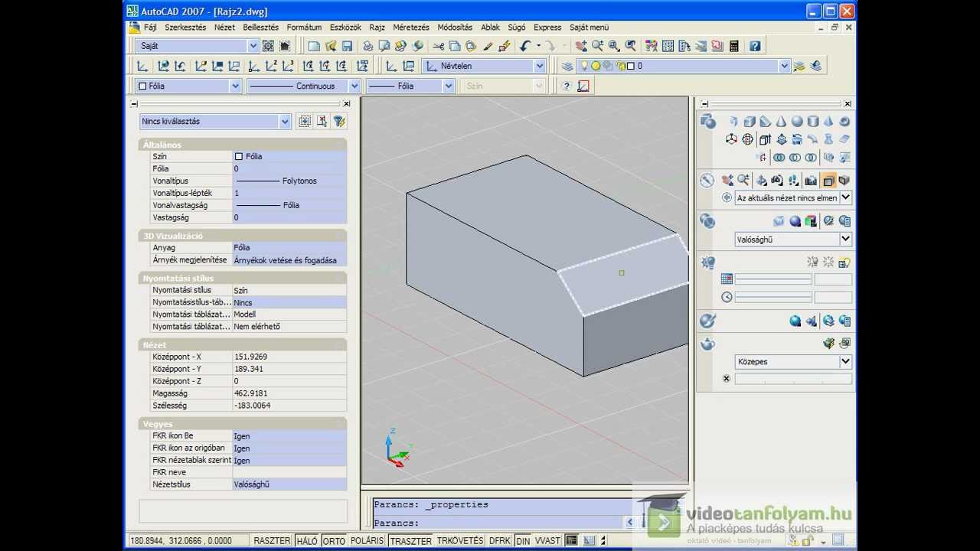Open the Szerkesztés menu

click(185, 27)
